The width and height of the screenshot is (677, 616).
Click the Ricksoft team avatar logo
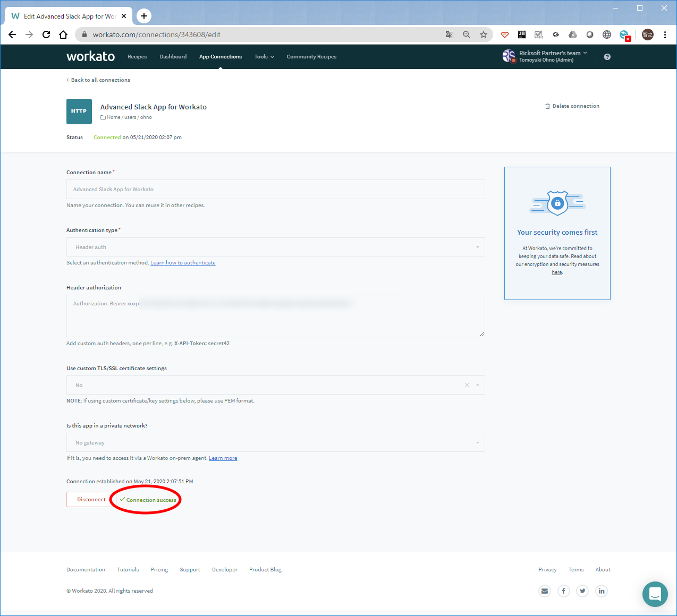[509, 56]
